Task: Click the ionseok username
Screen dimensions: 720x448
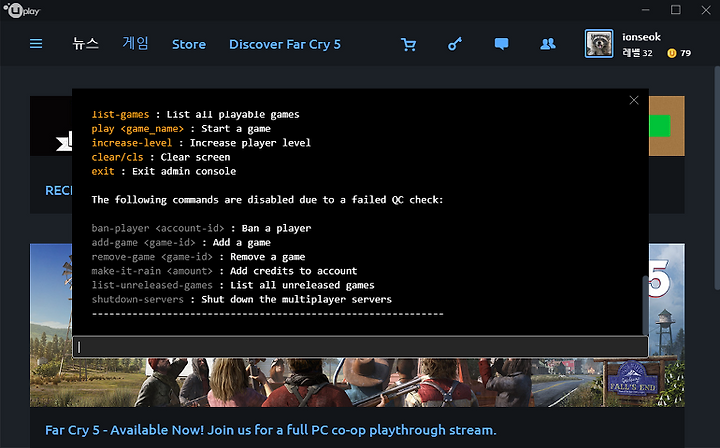Action: 641,37
